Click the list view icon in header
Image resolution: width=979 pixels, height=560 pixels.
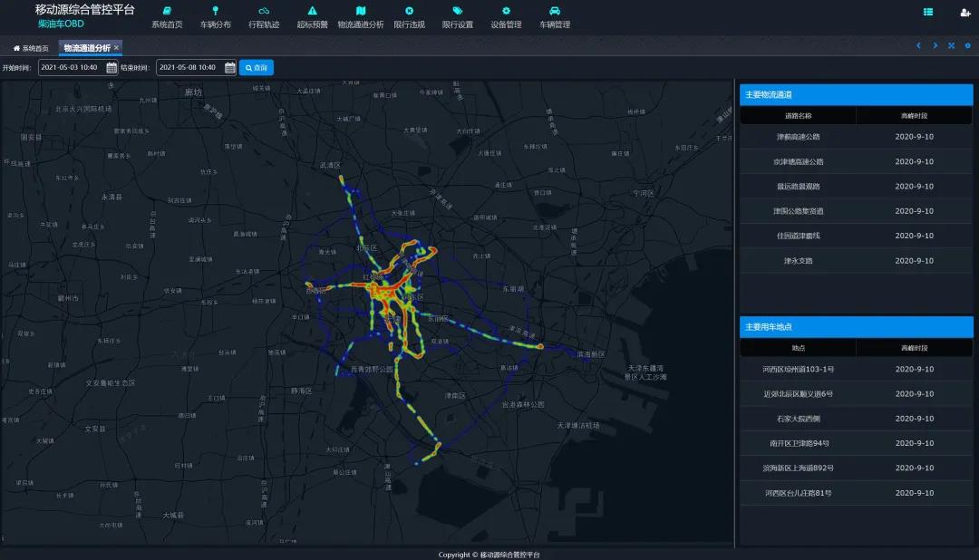[x=928, y=12]
